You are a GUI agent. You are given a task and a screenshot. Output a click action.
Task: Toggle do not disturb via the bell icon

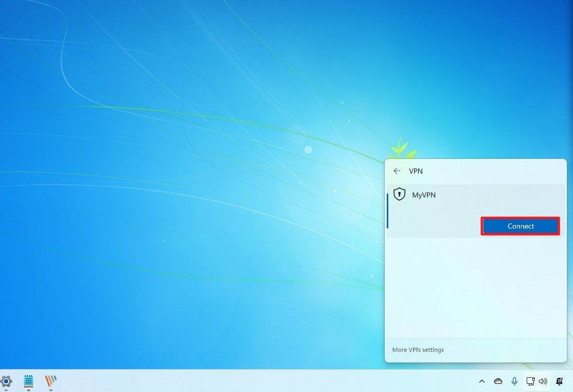[559, 381]
